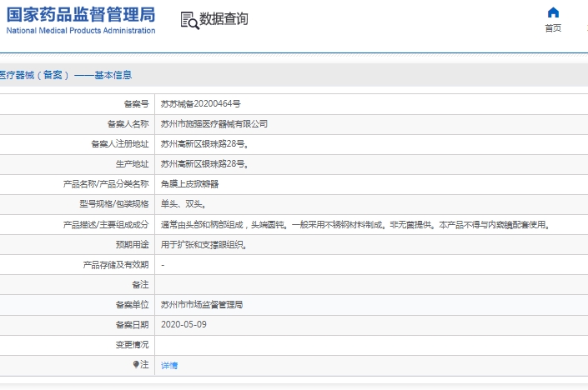
Task: Click the 数据查询 heading text
Action: 224,18
